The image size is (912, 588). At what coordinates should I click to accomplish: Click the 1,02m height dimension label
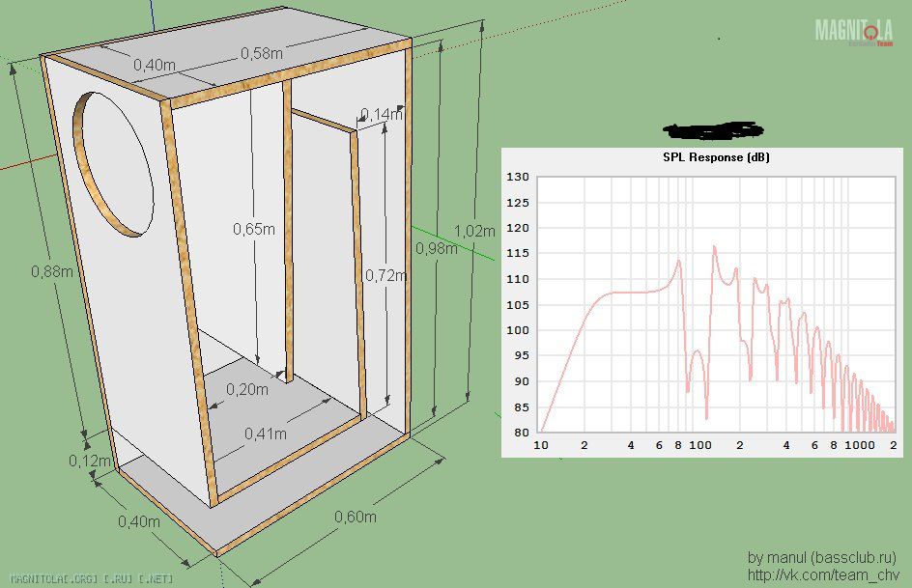[x=474, y=231]
